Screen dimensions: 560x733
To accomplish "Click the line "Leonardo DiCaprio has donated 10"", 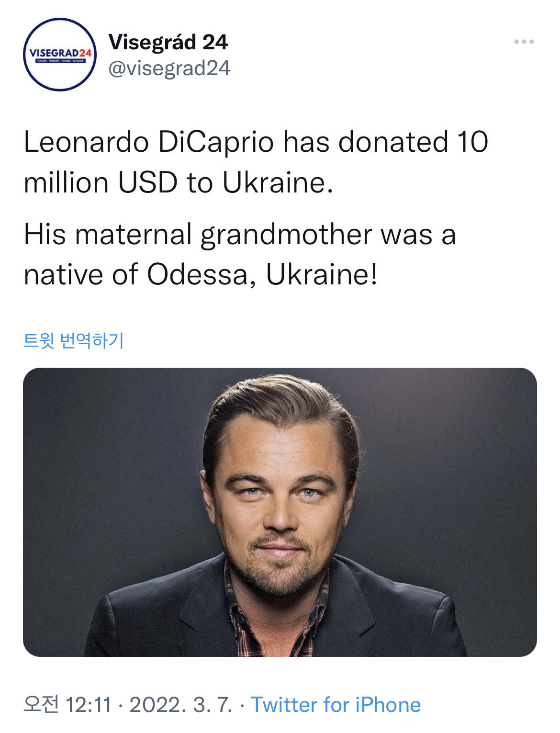I will [x=256, y=142].
